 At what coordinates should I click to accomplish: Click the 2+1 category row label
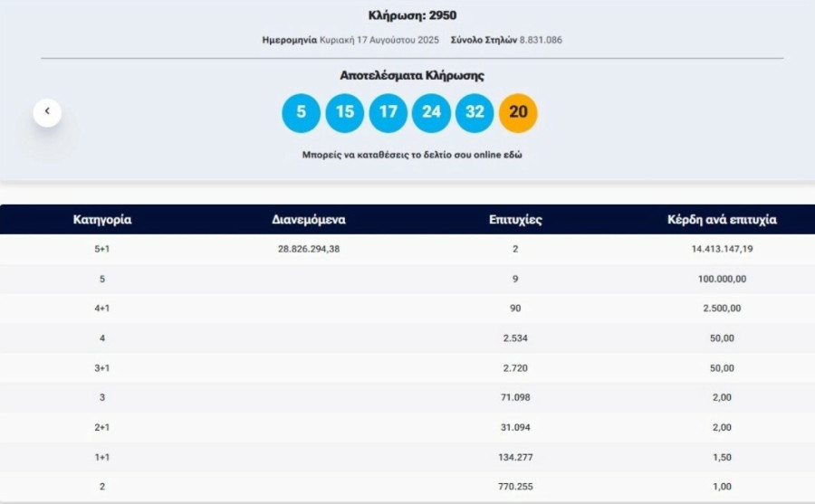[102, 427]
